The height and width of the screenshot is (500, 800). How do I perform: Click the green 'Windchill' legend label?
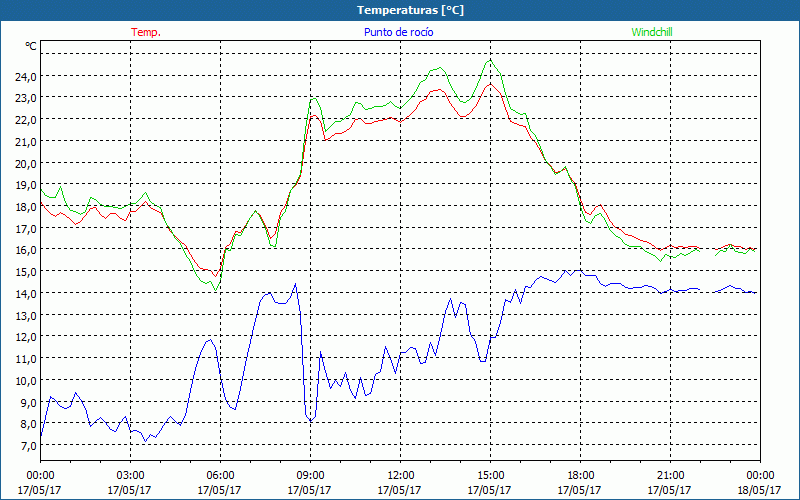click(652, 32)
